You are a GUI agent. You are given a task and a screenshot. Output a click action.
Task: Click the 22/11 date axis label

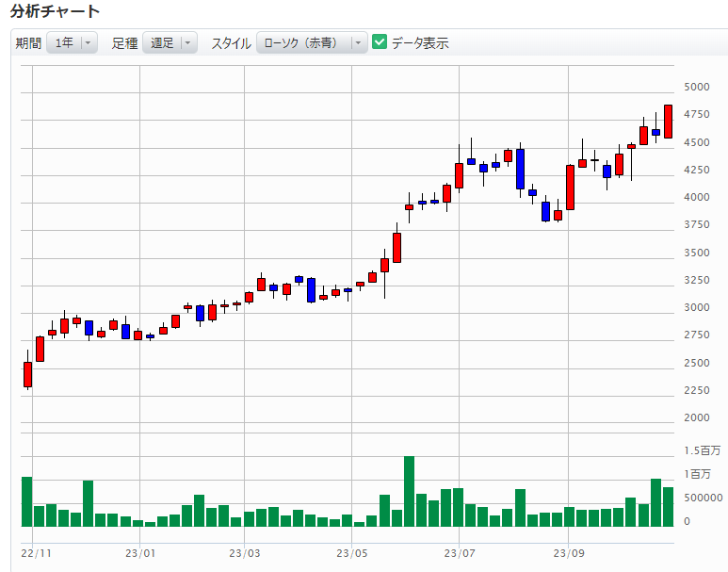click(36, 553)
